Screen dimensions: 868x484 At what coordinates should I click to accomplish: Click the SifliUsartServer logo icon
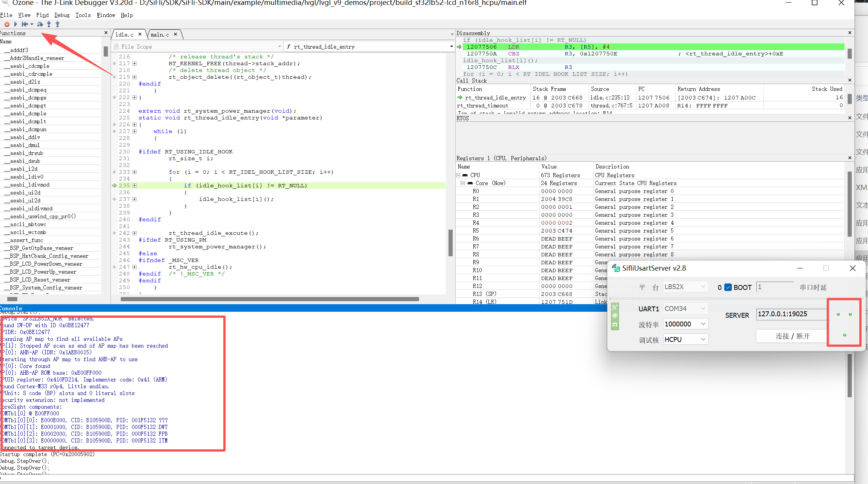point(616,268)
